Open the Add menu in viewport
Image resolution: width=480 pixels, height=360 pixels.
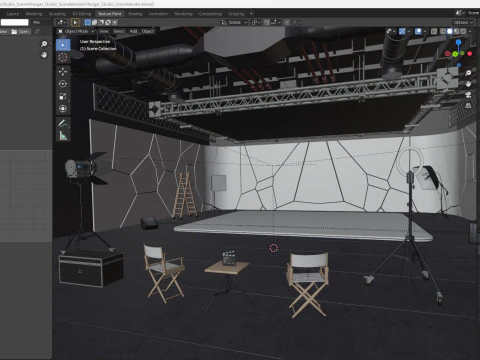(x=133, y=31)
